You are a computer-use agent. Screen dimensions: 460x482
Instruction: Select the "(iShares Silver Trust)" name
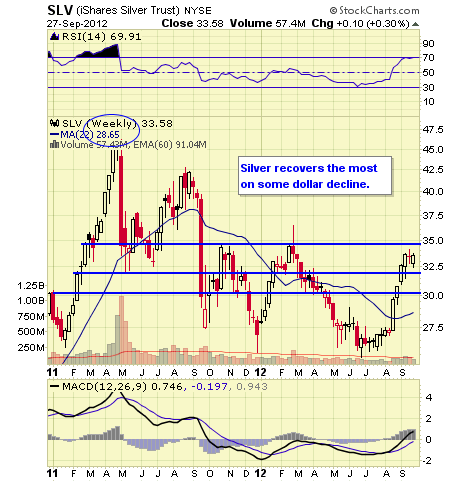(x=128, y=11)
